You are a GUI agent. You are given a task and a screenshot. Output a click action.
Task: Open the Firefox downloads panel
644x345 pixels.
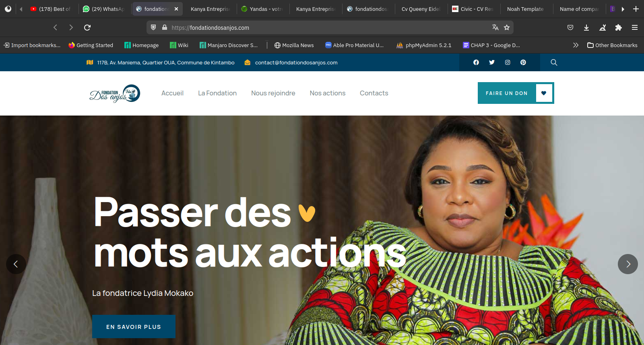(x=586, y=27)
